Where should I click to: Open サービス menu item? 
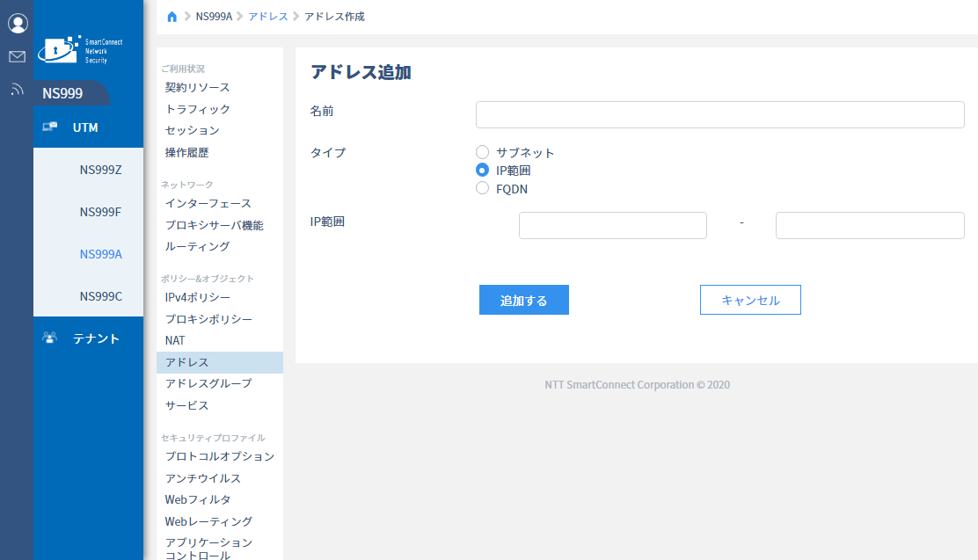186,405
